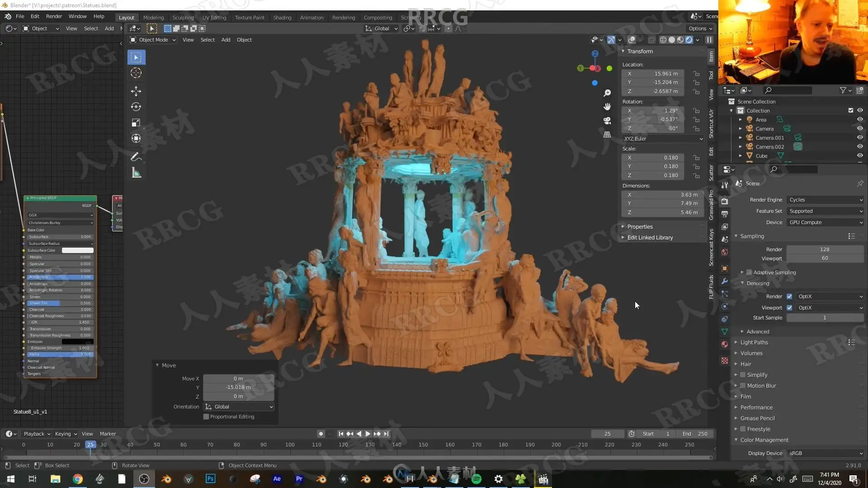868x488 pixels.
Task: Click the Location X field
Action: [653, 74]
